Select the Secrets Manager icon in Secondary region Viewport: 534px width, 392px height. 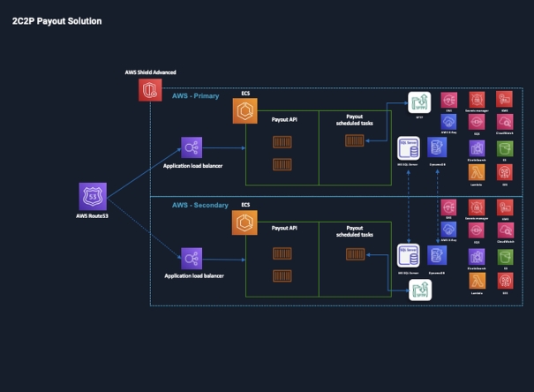coord(477,207)
